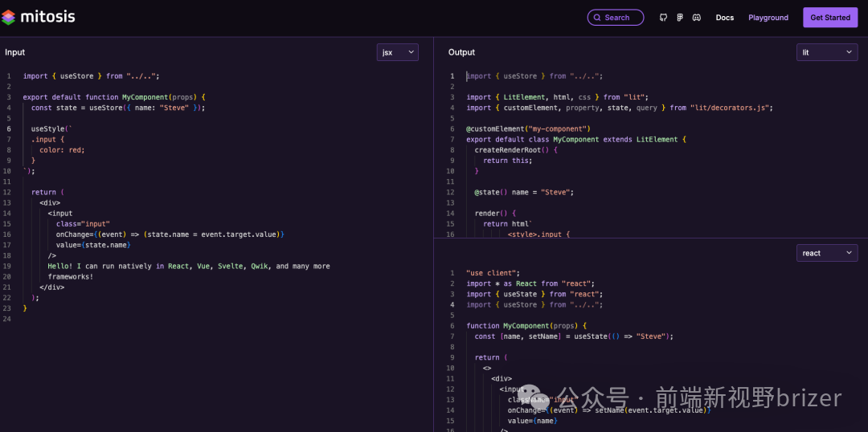The image size is (868, 432).
Task: Click the setName(event.target.value) line
Action: [x=609, y=410]
